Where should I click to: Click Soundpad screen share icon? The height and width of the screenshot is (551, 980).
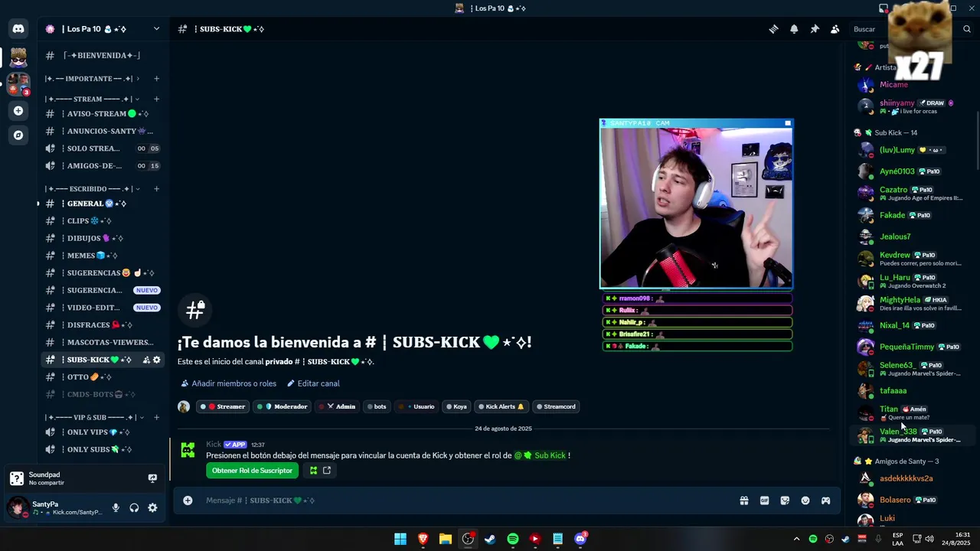[x=152, y=478]
